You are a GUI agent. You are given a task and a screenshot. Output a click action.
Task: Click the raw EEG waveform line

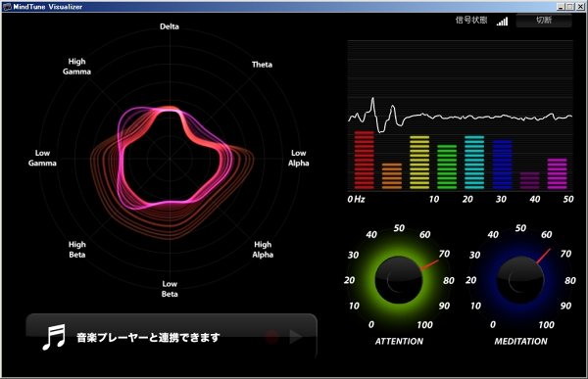click(x=461, y=117)
